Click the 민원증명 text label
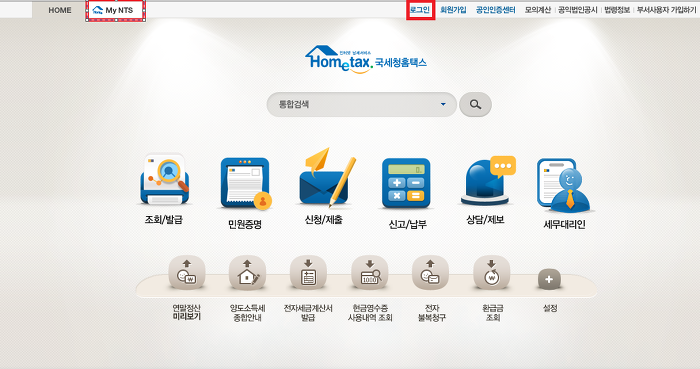This screenshot has width=700, height=369. pos(245,224)
